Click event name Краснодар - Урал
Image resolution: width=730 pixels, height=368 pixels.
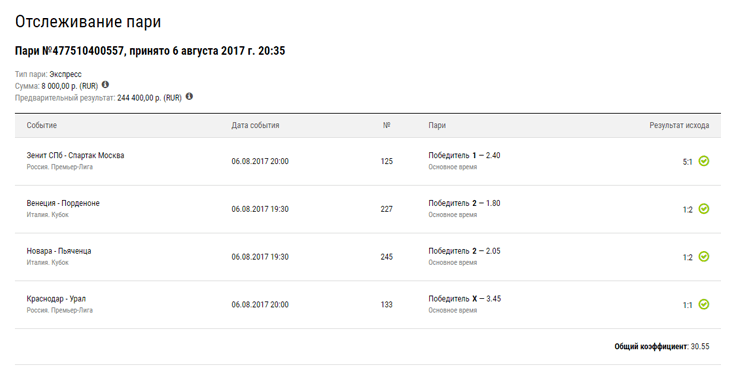pyautogui.click(x=56, y=299)
